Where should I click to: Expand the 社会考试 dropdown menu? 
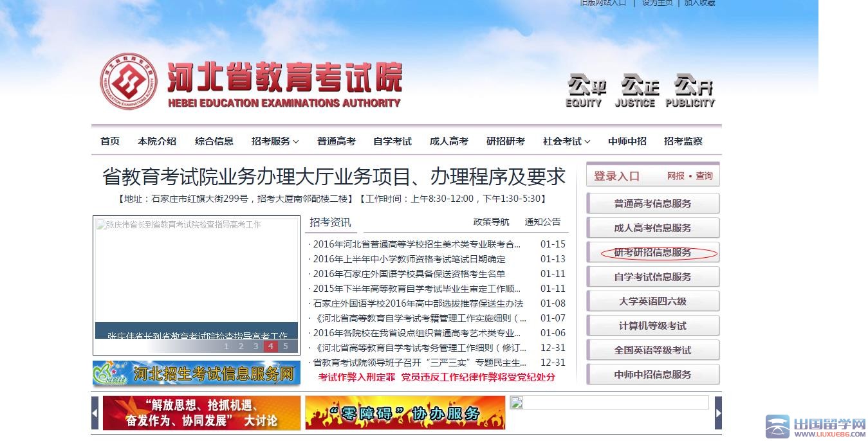pos(566,141)
